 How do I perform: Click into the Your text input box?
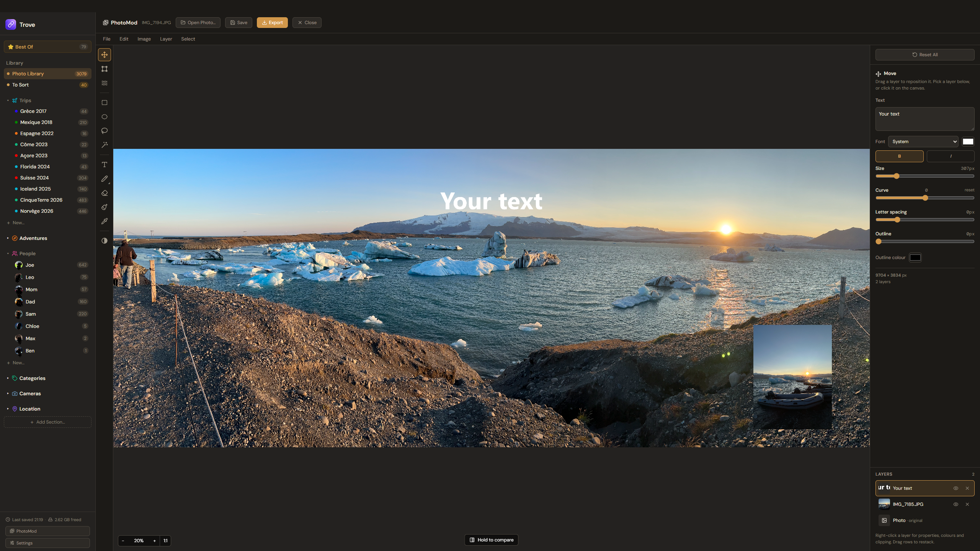pyautogui.click(x=925, y=119)
